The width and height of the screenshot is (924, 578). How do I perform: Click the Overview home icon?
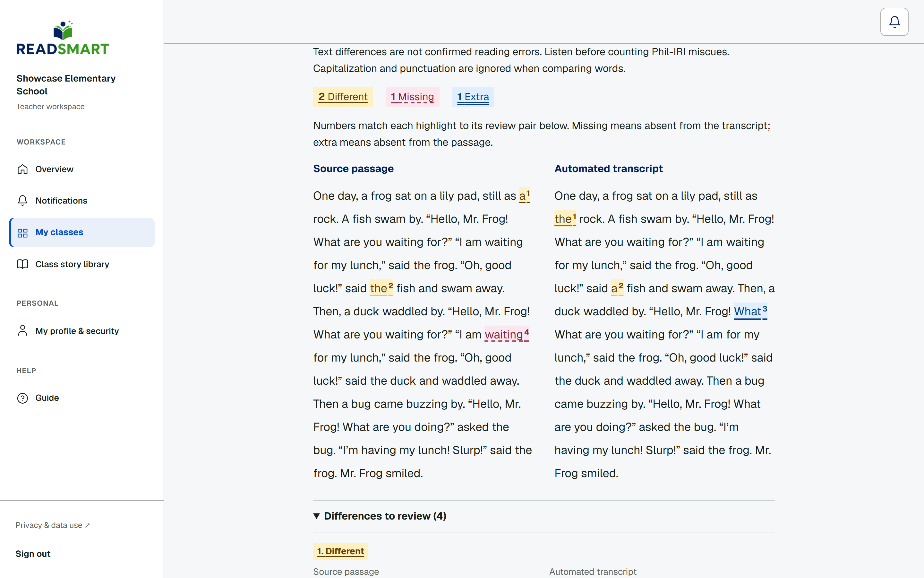click(x=22, y=169)
